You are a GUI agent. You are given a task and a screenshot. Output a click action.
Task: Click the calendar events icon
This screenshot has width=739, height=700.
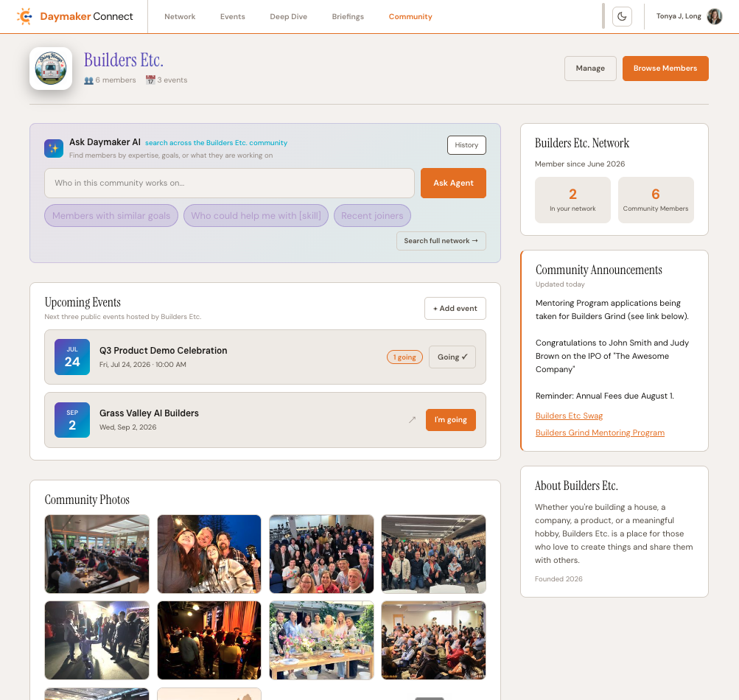(x=150, y=80)
